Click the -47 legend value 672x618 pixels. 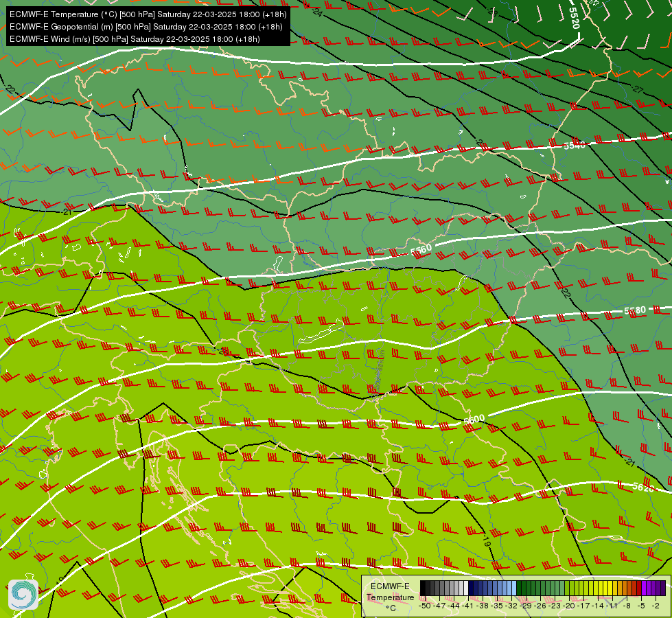439,606
